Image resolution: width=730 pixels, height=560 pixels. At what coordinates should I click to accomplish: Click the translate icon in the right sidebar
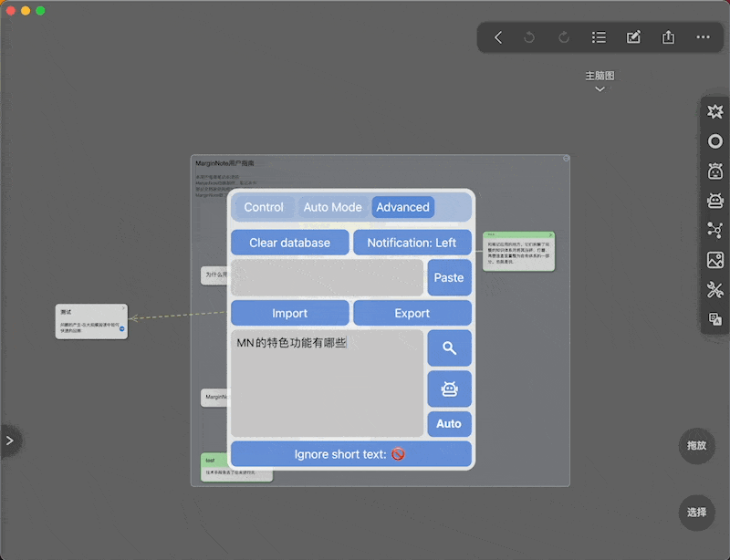coord(715,319)
